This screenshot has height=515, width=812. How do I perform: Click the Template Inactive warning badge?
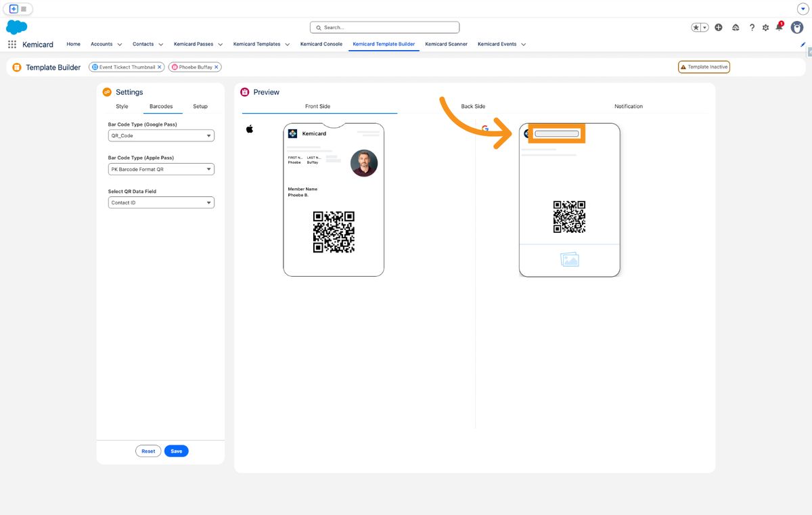(x=704, y=67)
